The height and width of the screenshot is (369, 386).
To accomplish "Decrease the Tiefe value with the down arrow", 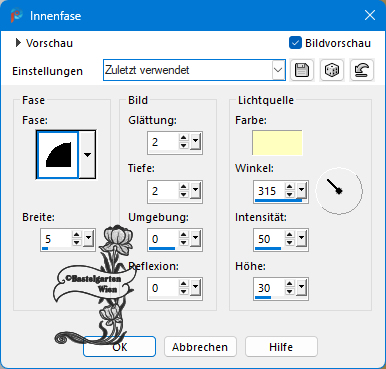I will coord(184,194).
